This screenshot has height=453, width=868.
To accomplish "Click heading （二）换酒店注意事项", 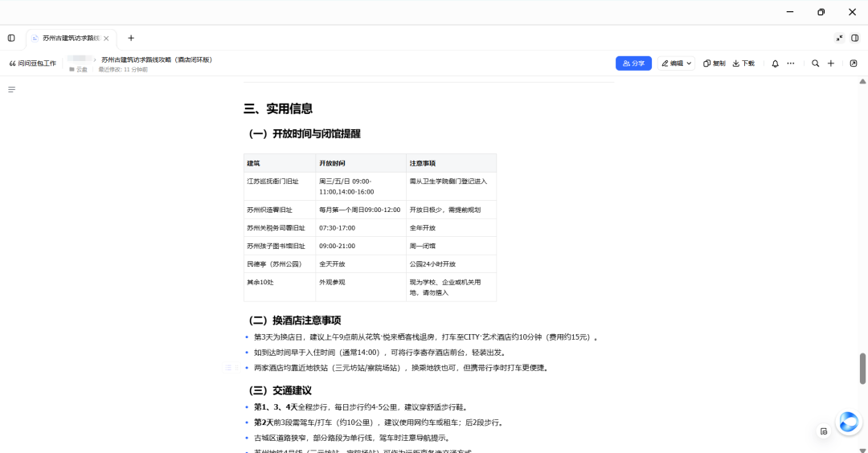I will click(293, 320).
